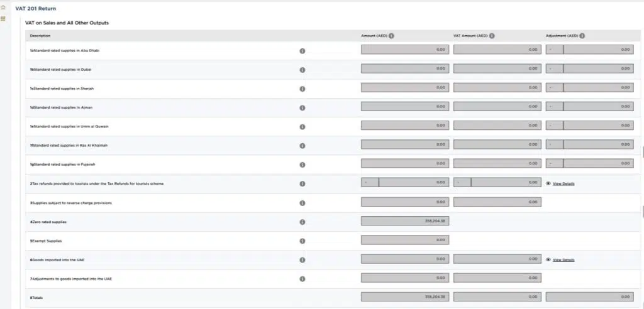
Task: Open View Details link for goods imported
Action: click(563, 260)
